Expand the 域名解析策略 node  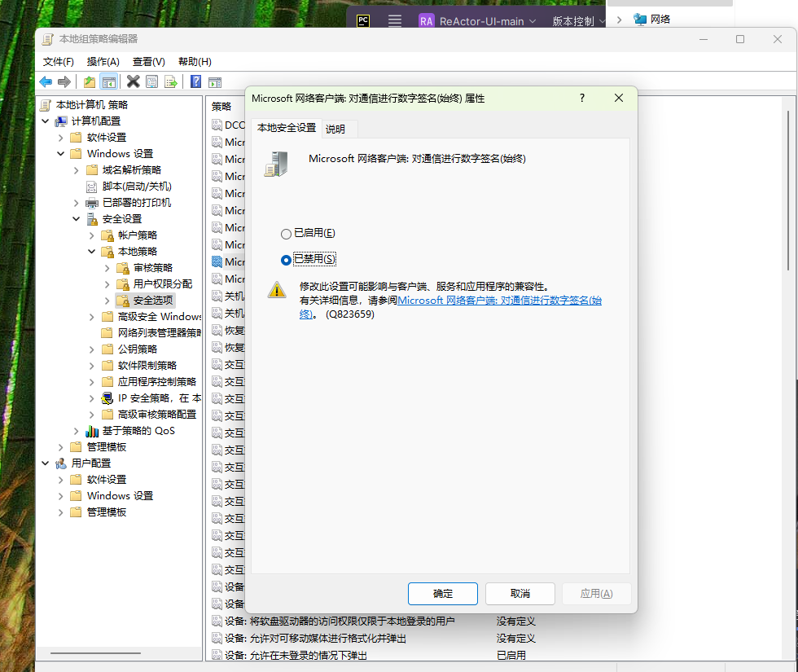point(76,170)
